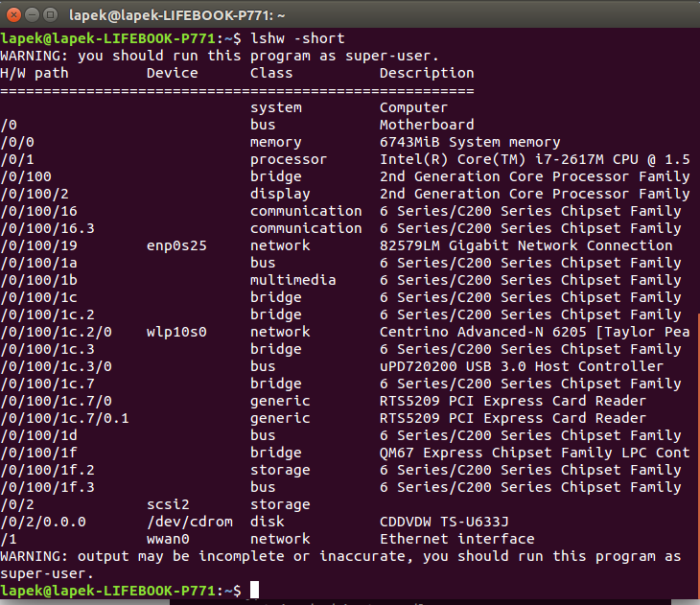The width and height of the screenshot is (700, 605).
Task: Click the device name "enp0s25"
Action: pos(176,245)
